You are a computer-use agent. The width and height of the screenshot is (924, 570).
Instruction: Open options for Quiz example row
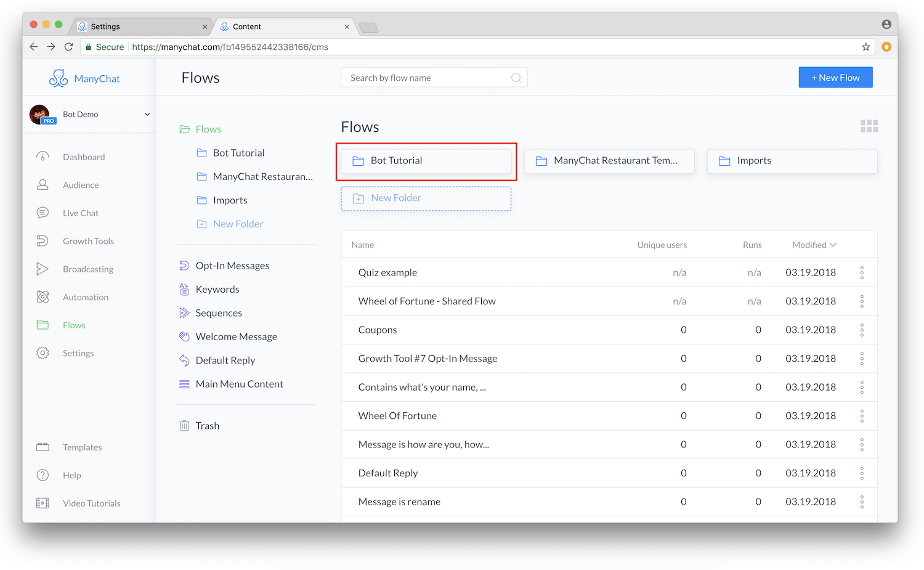862,272
